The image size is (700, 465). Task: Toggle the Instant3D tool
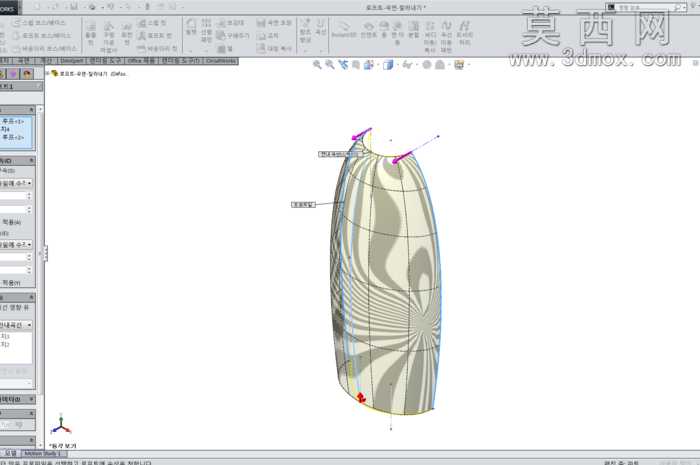(344, 29)
